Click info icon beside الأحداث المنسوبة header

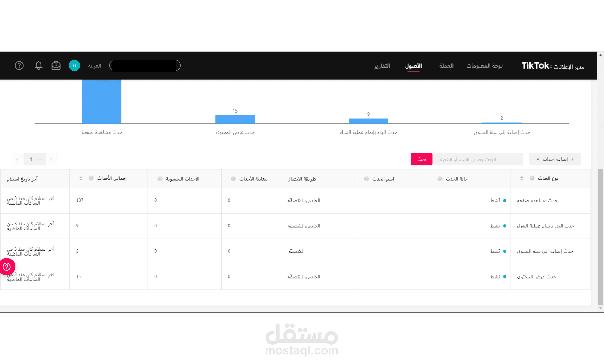click(x=160, y=179)
